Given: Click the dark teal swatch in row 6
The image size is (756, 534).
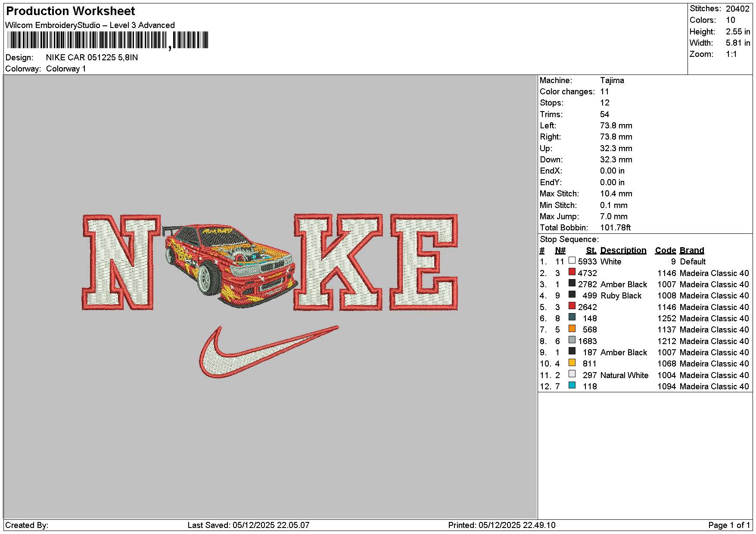Looking at the screenshot, I should click(x=572, y=317).
